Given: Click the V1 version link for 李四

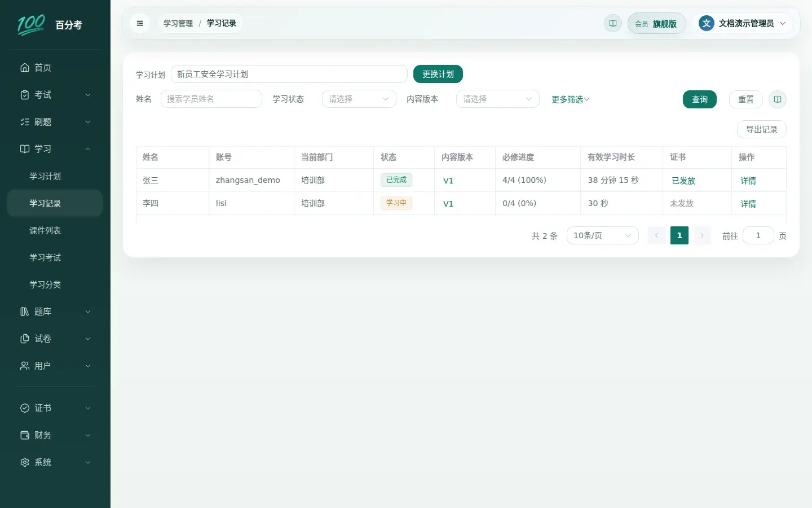Looking at the screenshot, I should point(448,204).
